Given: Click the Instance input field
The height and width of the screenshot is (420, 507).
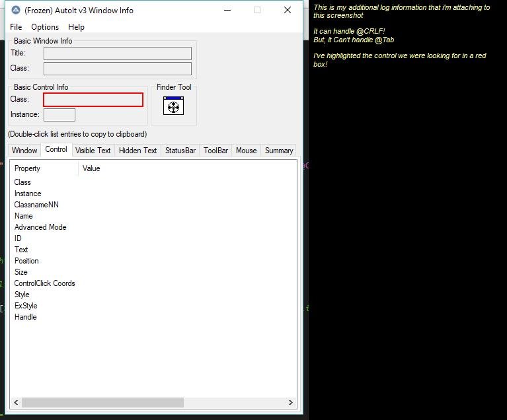Looking at the screenshot, I should [x=59, y=115].
